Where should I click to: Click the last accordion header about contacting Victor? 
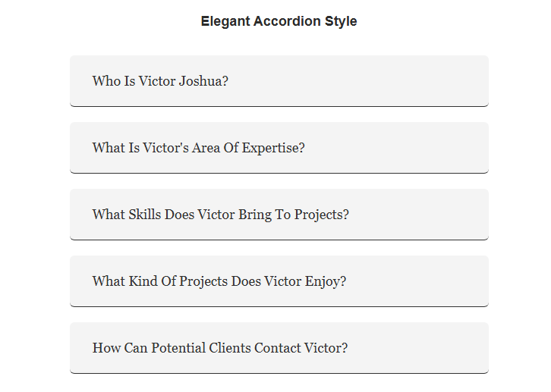[x=279, y=348]
